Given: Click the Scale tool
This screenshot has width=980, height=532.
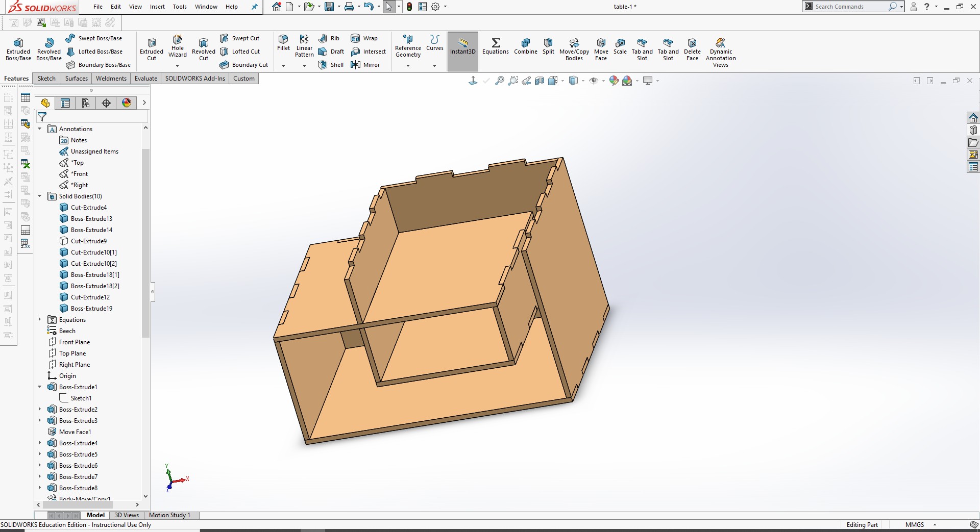Looking at the screenshot, I should click(620, 46).
